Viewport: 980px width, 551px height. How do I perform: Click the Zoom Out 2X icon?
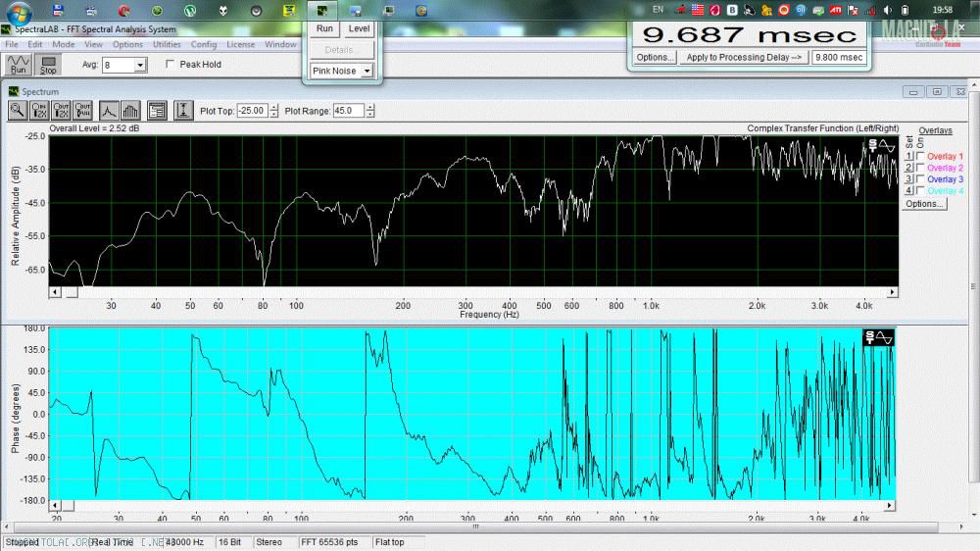coord(61,111)
